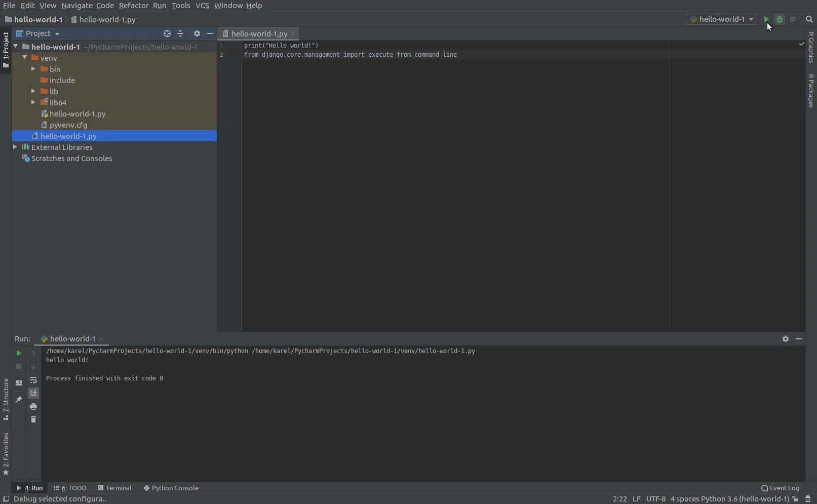Open Project panel settings gear
This screenshot has width=817, height=504.
coord(197,33)
